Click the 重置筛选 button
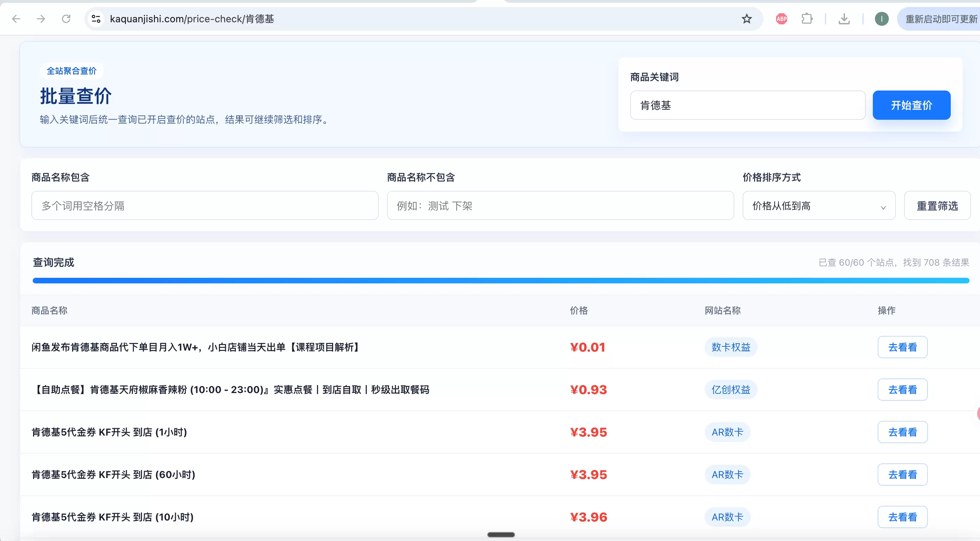Image resolution: width=980 pixels, height=541 pixels. [x=937, y=205]
